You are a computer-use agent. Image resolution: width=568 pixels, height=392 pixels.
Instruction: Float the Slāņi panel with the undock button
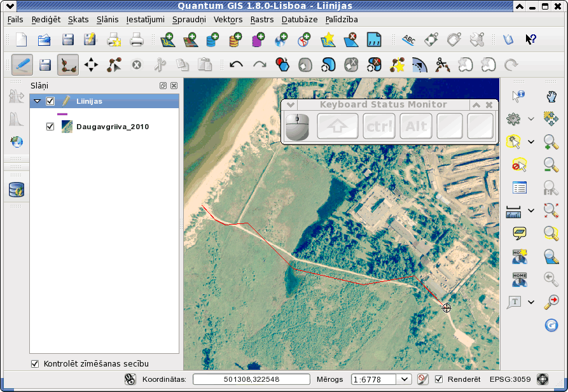(163, 85)
